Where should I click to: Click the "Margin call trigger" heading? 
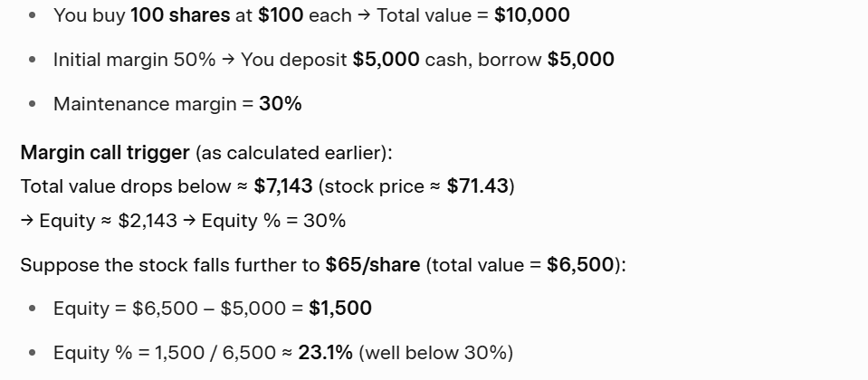pyautogui.click(x=105, y=152)
